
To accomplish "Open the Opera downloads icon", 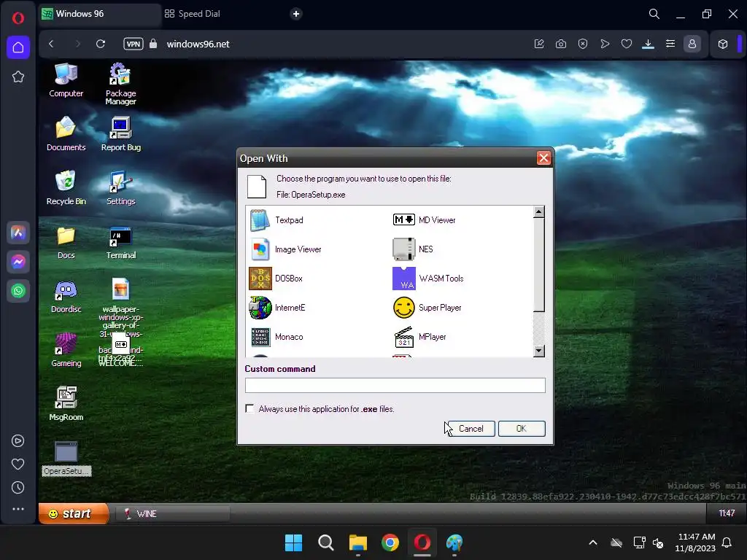I will (648, 44).
